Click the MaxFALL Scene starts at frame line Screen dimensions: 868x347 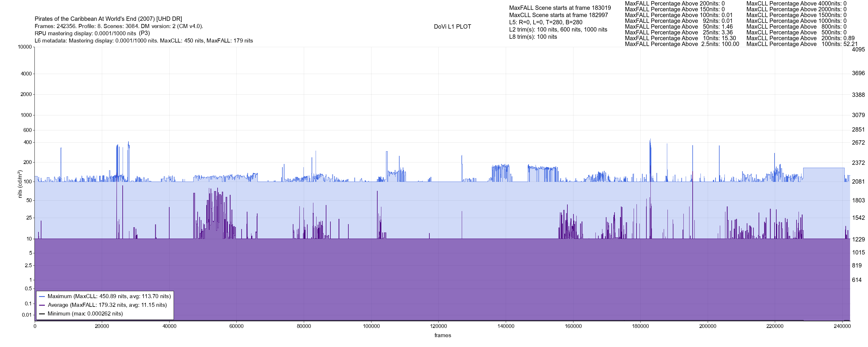[560, 8]
